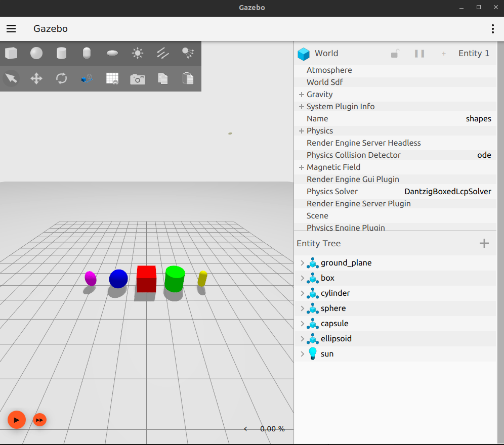Select the red box in the scene
Viewport: 504px width, 445px height.
147,279
